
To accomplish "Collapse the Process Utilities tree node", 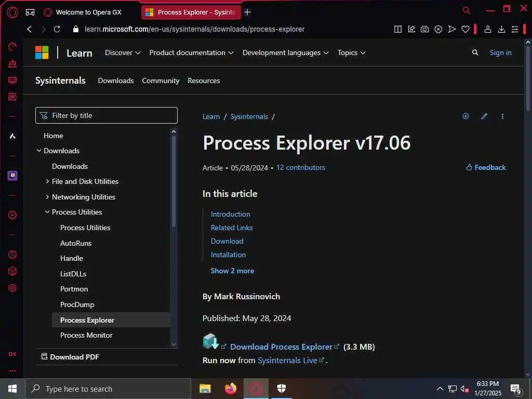I will click(x=47, y=212).
